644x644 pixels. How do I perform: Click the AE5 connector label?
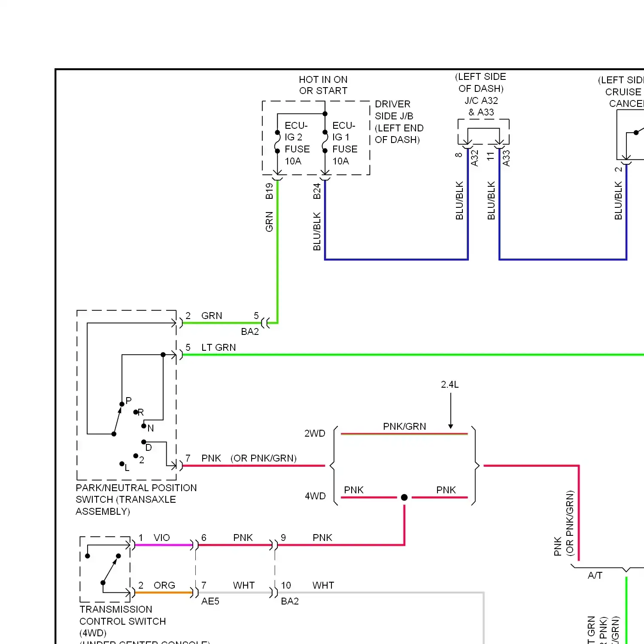(x=210, y=601)
